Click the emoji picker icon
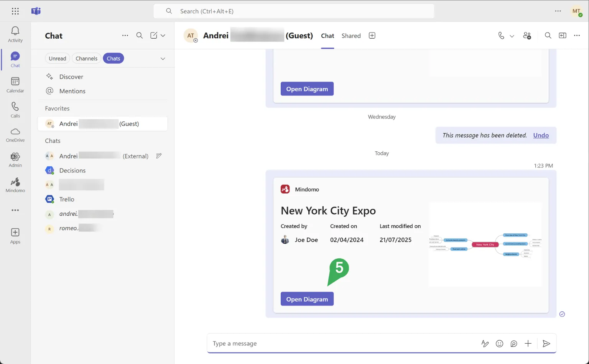This screenshot has width=589, height=364. click(x=499, y=344)
